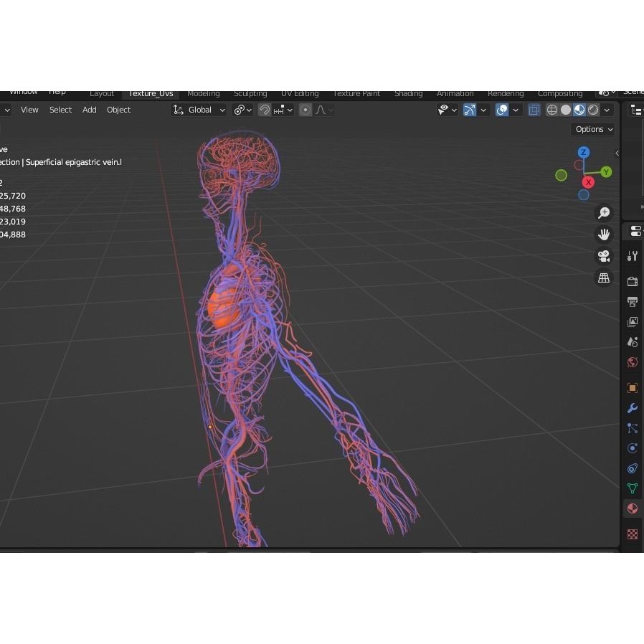Screen dimensions: 644x644
Task: Switch viewport shading to Wireframe
Action: click(x=551, y=109)
